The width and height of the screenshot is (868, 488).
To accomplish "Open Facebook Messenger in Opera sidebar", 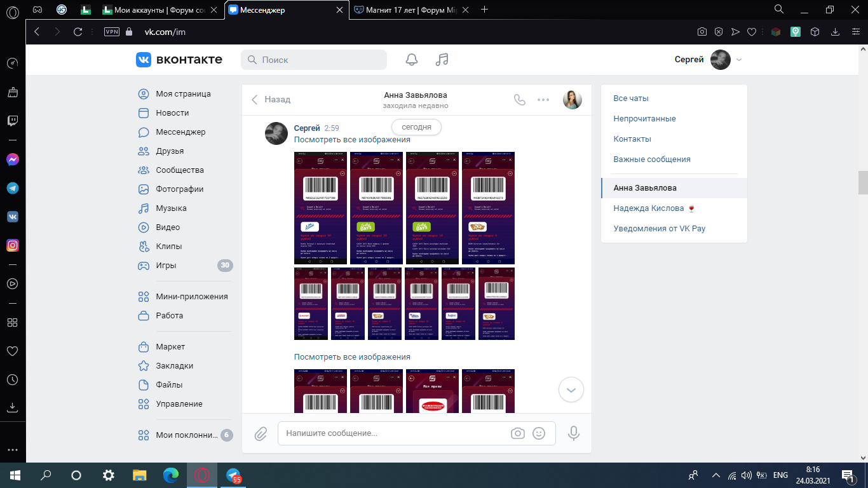I will point(12,159).
